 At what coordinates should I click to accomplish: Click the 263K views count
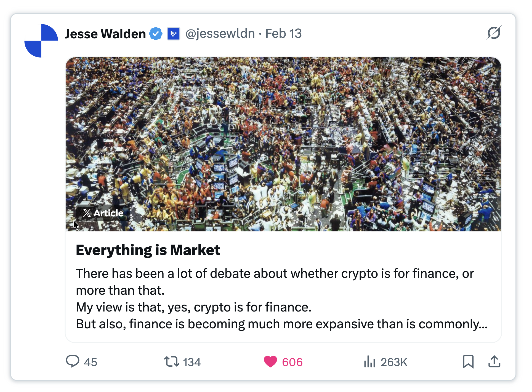pyautogui.click(x=394, y=362)
